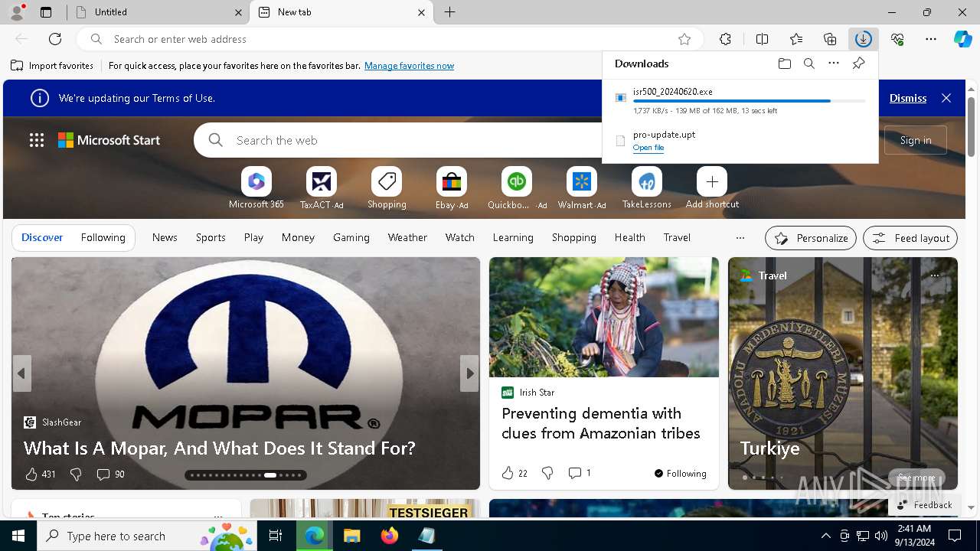Screen dimensions: 980x551
Task: Toggle Following for Irish Star
Action: 680,474
